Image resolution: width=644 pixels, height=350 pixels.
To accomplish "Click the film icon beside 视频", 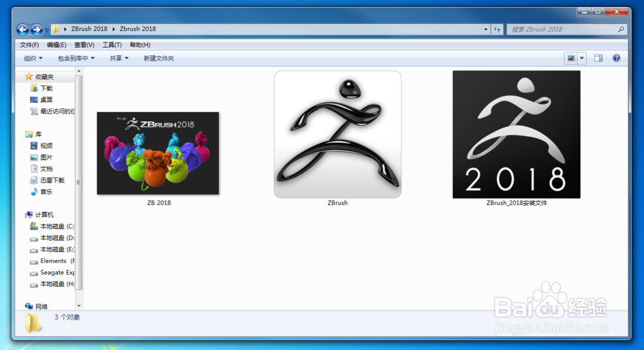I will (x=34, y=146).
